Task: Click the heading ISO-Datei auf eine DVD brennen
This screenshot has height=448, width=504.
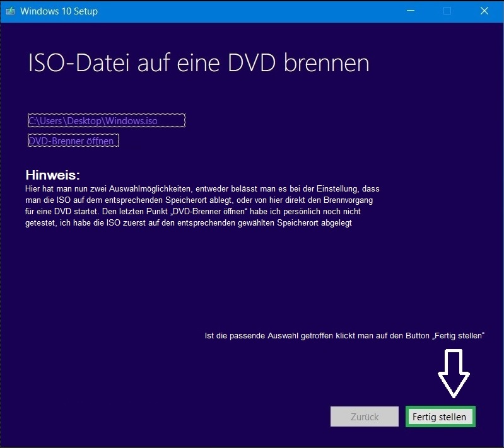Action: (x=199, y=62)
